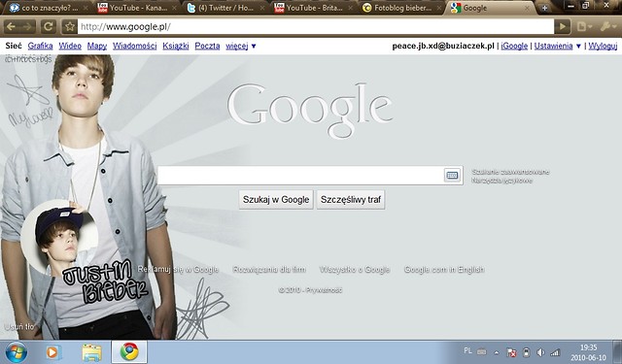
Task: Close the 'YouTube - Brita...' tab
Action: click(x=351, y=8)
